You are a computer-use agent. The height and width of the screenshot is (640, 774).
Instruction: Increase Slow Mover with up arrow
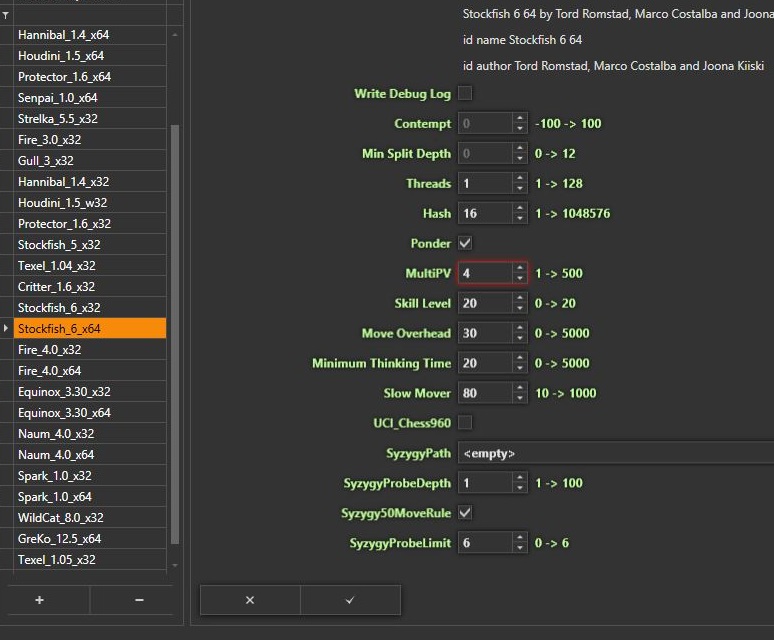click(520, 388)
